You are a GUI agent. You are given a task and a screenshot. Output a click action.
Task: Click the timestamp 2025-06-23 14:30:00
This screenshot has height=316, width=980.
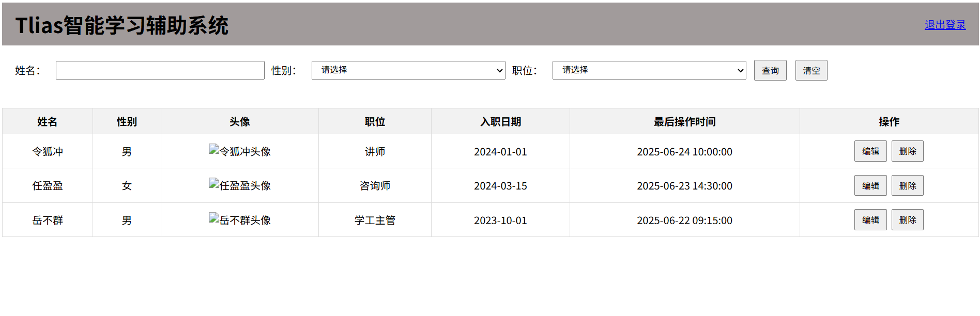click(684, 186)
